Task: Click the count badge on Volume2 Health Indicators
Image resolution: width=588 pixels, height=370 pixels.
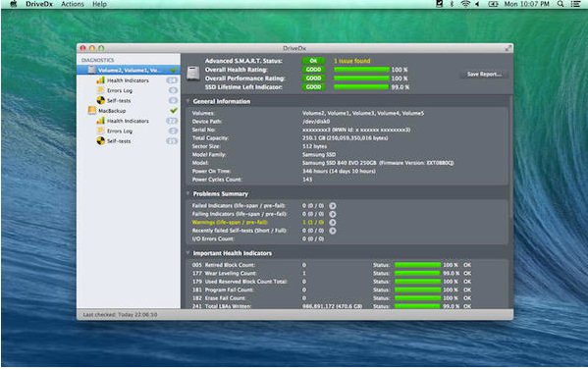Action: pyautogui.click(x=172, y=80)
